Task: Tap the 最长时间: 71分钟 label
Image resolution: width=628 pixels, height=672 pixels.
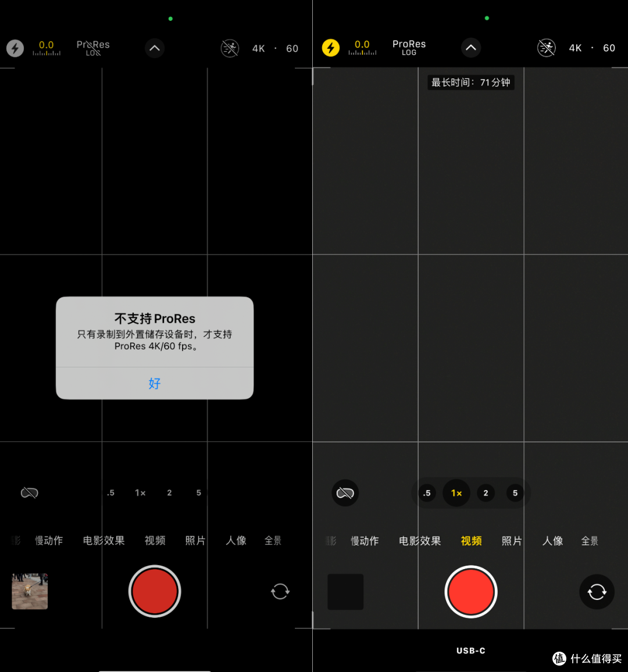Action: tap(470, 83)
